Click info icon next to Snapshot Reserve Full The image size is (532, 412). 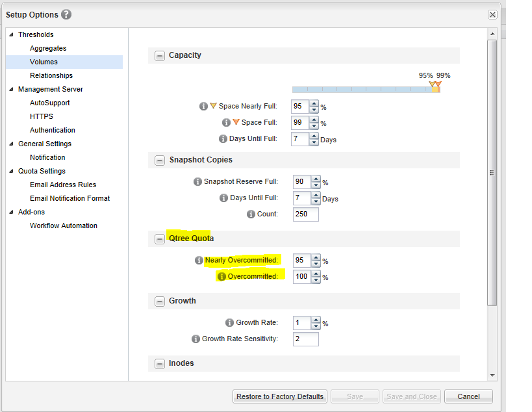197,182
